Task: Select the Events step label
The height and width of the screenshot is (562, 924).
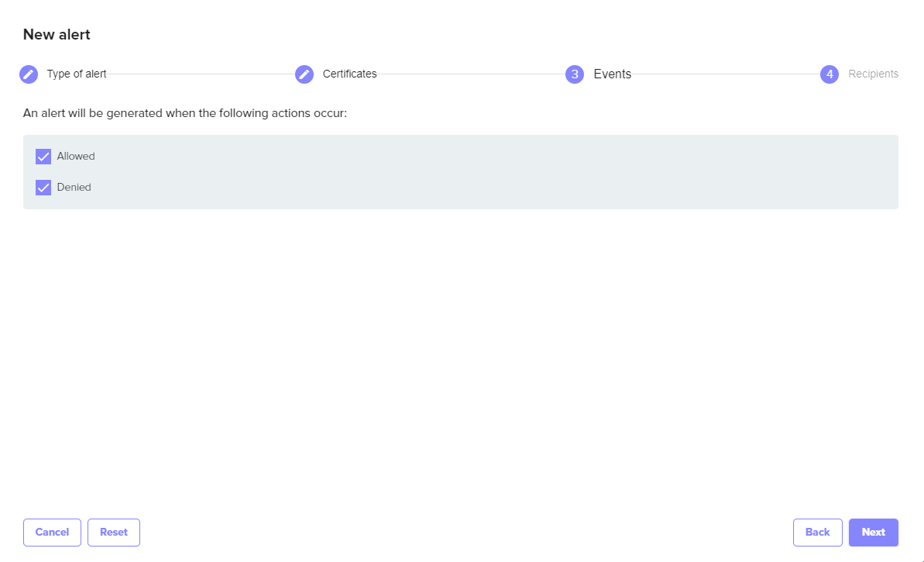Action: point(612,74)
